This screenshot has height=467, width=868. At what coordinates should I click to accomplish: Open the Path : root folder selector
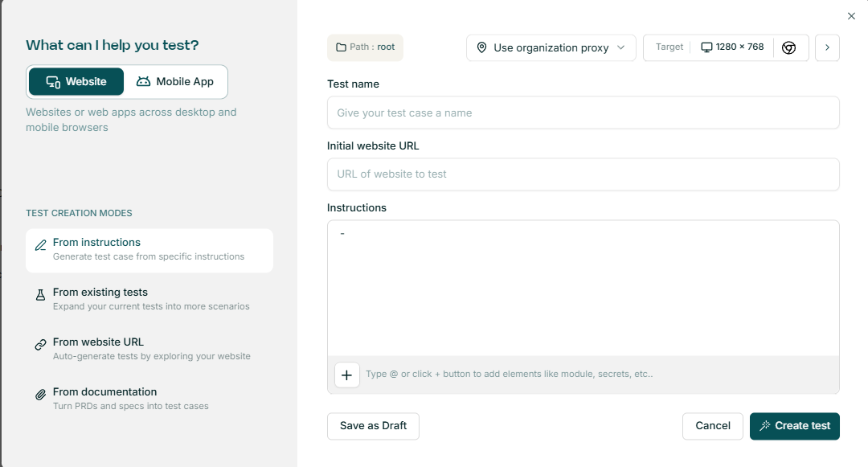pyautogui.click(x=366, y=47)
